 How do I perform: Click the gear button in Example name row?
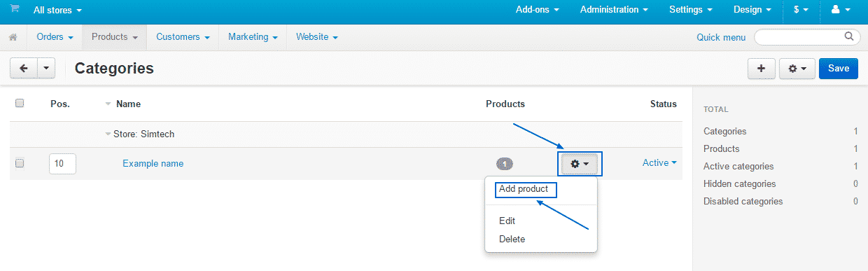click(x=580, y=163)
